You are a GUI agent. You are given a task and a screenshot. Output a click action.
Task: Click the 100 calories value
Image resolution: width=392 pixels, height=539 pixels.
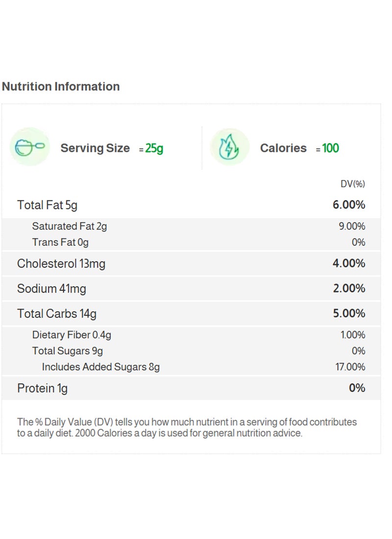point(331,148)
